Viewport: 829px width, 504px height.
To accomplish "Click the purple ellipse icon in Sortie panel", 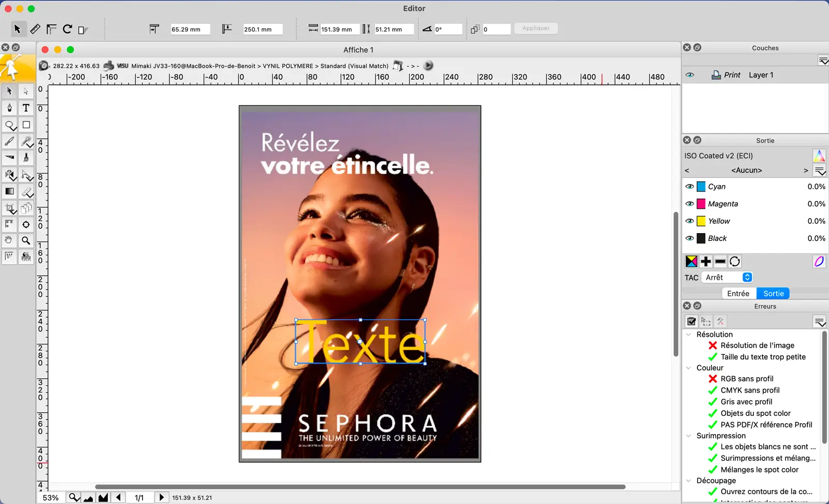I will click(x=819, y=262).
